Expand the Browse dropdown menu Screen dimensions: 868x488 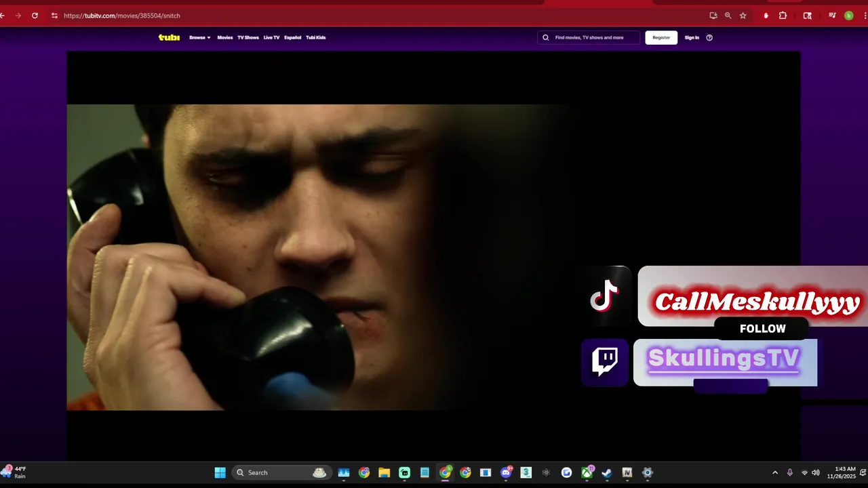pyautogui.click(x=200, y=37)
